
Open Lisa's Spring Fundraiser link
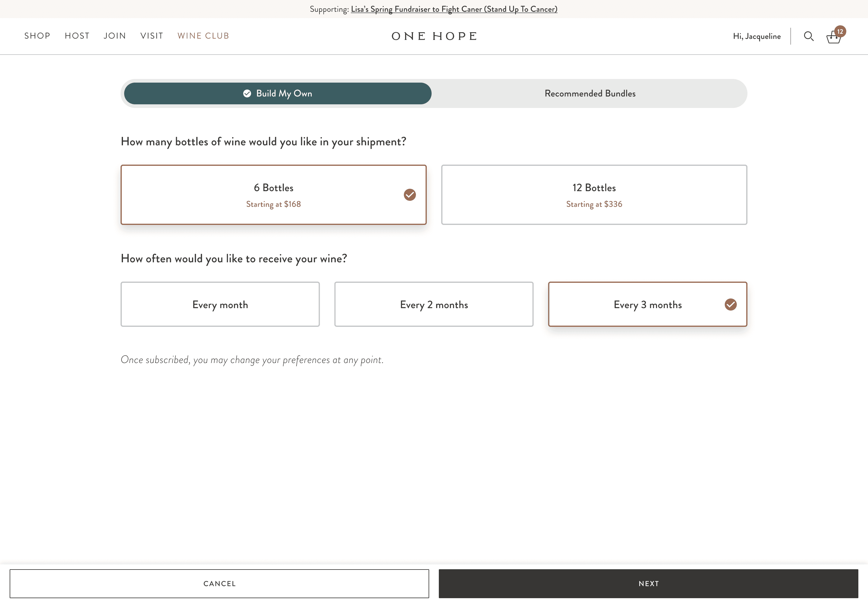[x=454, y=9]
